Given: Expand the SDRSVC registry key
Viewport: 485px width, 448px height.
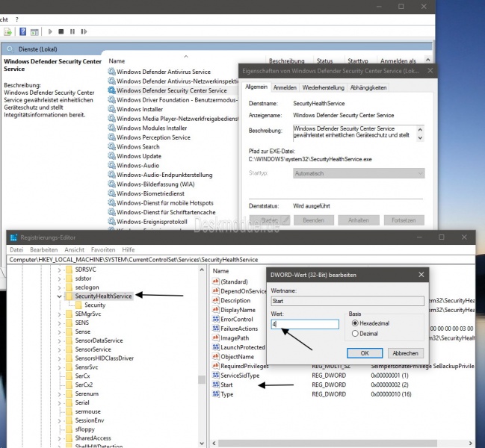Looking at the screenshot, I should [x=59, y=270].
